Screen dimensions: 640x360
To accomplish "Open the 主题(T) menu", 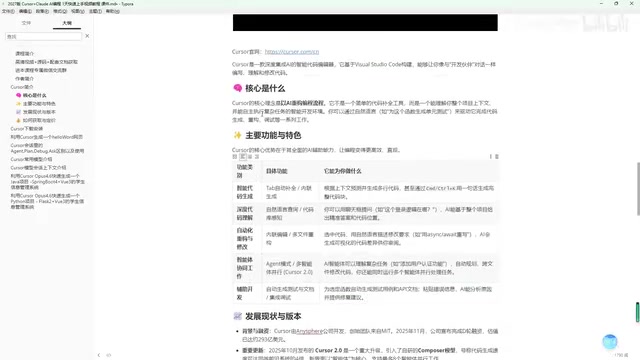I will pos(95,11).
